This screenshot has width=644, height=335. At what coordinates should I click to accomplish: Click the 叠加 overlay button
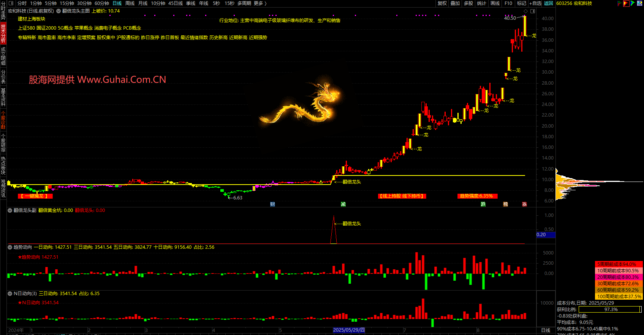click(455, 3)
